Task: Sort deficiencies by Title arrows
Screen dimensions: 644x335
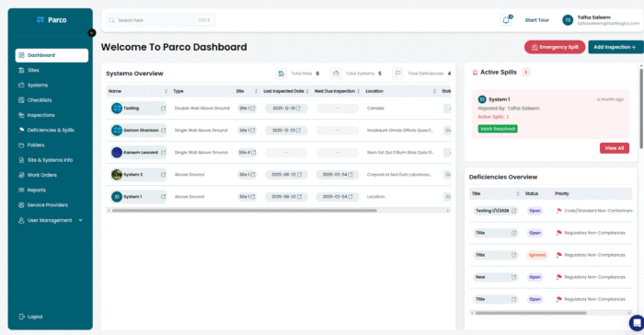Action: pyautogui.click(x=517, y=193)
